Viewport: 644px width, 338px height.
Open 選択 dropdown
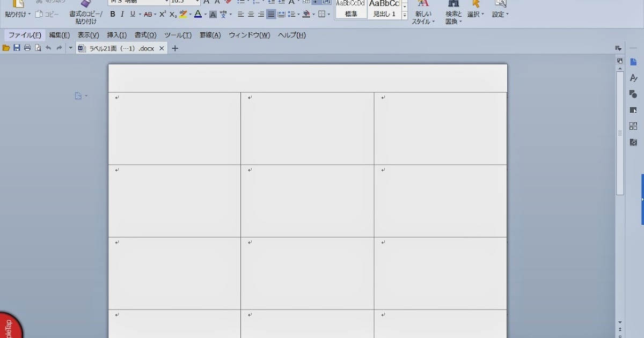(475, 10)
